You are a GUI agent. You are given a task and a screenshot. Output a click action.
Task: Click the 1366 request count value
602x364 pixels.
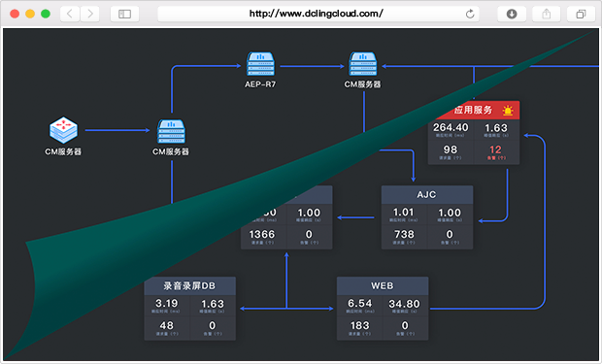262,234
